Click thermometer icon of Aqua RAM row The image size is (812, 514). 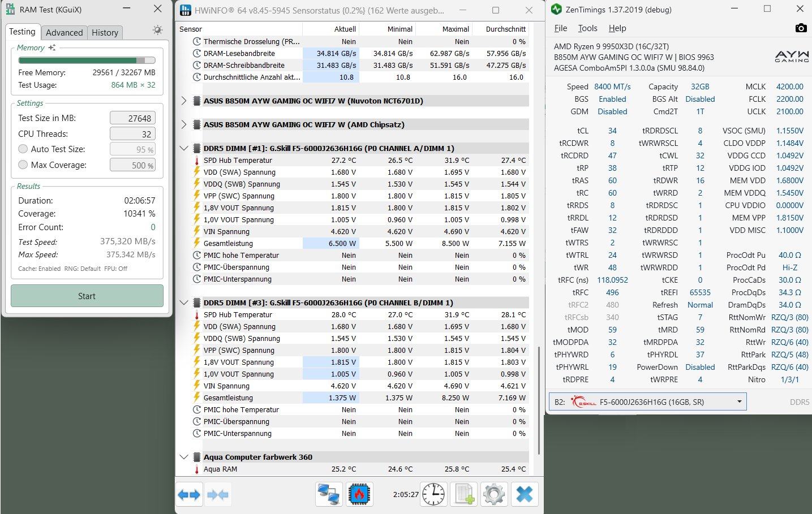tap(197, 469)
